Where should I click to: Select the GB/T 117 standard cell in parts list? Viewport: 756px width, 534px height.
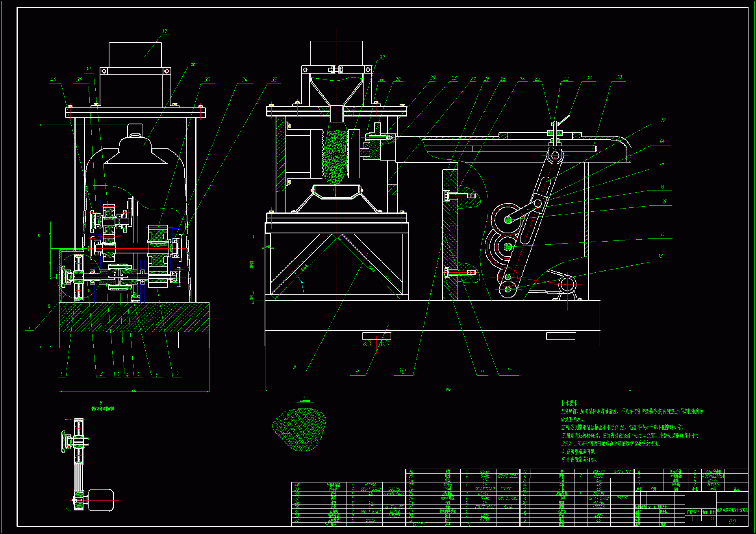(x=622, y=471)
